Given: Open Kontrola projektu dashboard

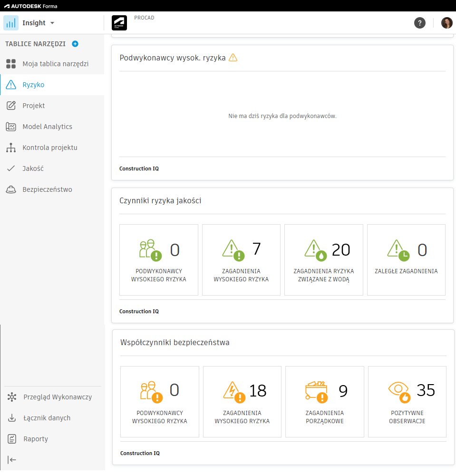Looking at the screenshot, I should pos(52,148).
